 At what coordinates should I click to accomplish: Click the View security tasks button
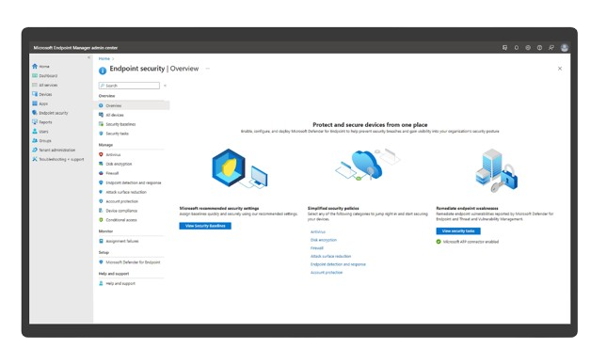point(458,231)
